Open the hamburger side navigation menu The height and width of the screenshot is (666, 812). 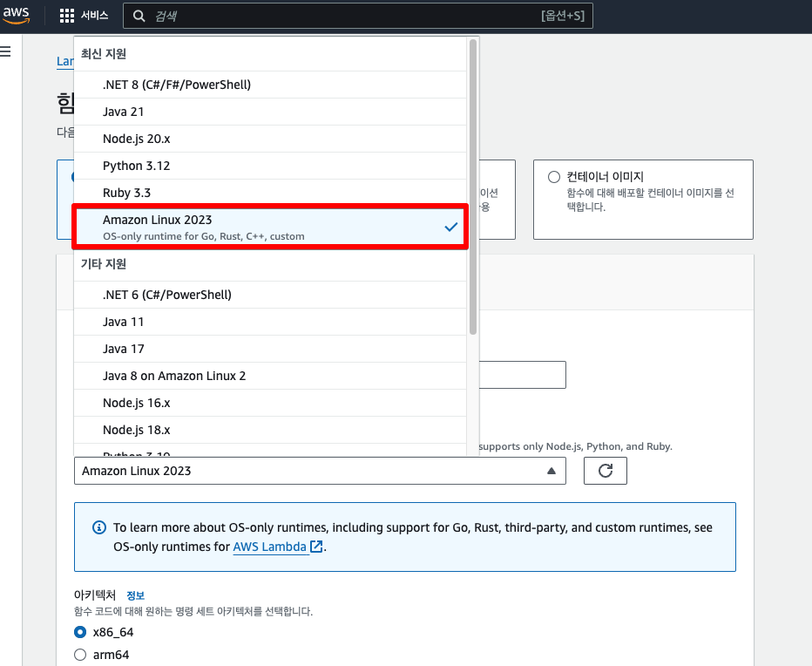pyautogui.click(x=6, y=51)
